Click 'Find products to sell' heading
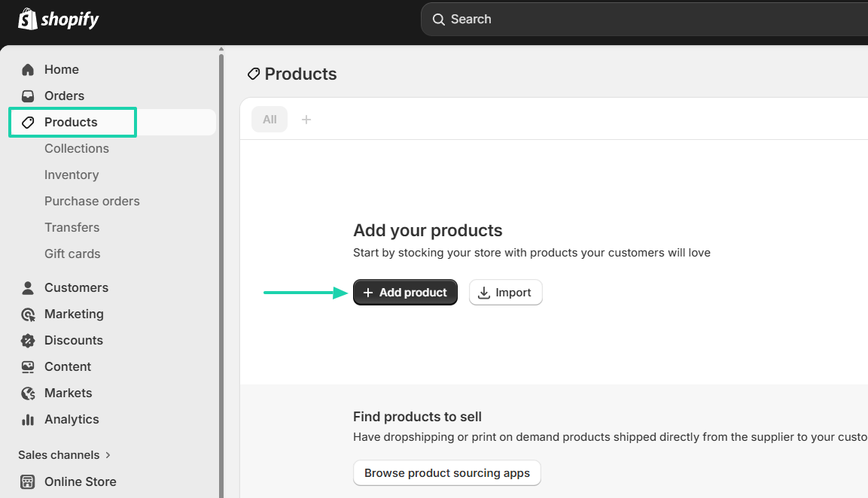This screenshot has height=498, width=868. [417, 417]
